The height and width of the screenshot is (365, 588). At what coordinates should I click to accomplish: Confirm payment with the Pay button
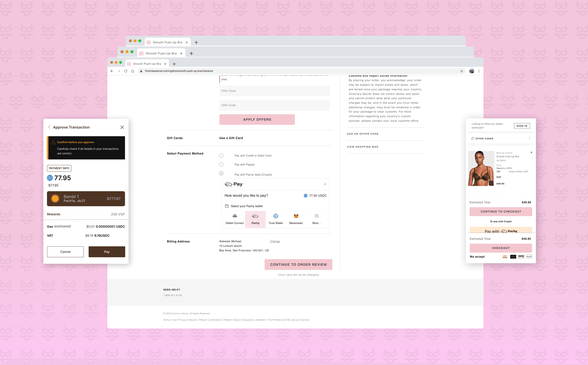pyautogui.click(x=107, y=252)
